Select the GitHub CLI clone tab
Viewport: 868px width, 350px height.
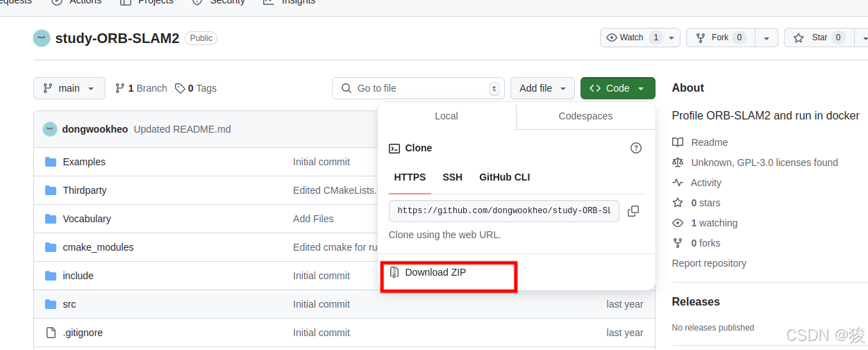[505, 177]
